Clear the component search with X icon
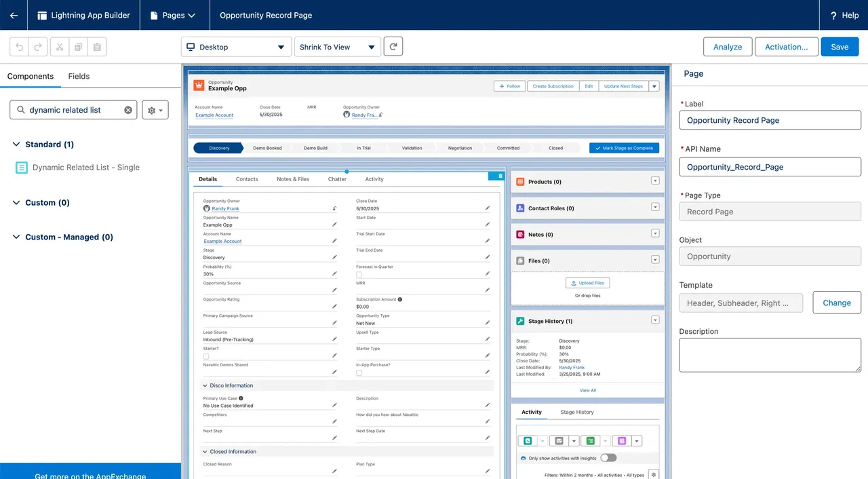 128,110
